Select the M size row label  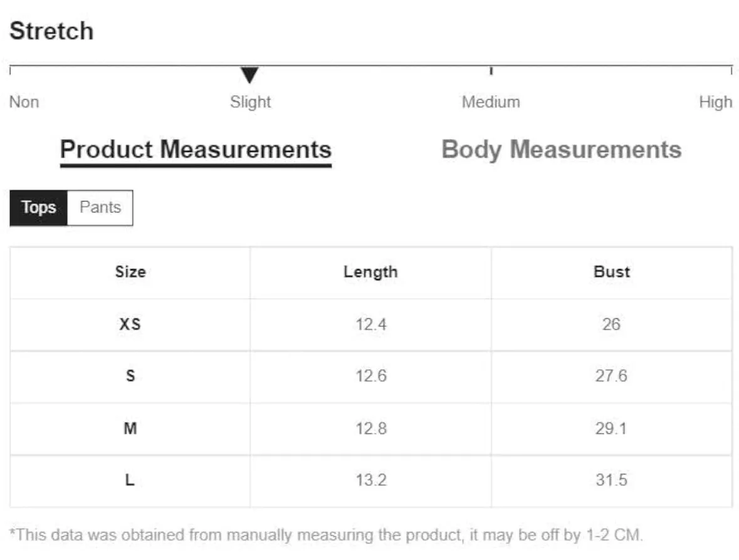(x=130, y=428)
